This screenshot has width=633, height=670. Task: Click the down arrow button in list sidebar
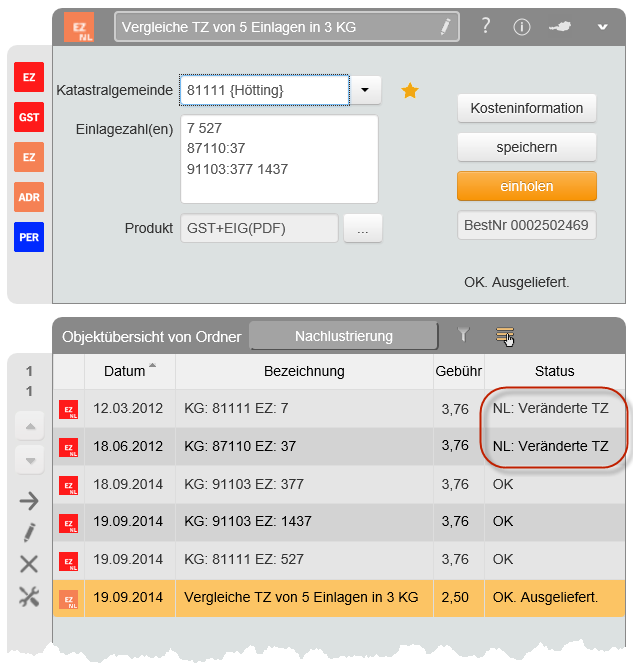pos(30,460)
